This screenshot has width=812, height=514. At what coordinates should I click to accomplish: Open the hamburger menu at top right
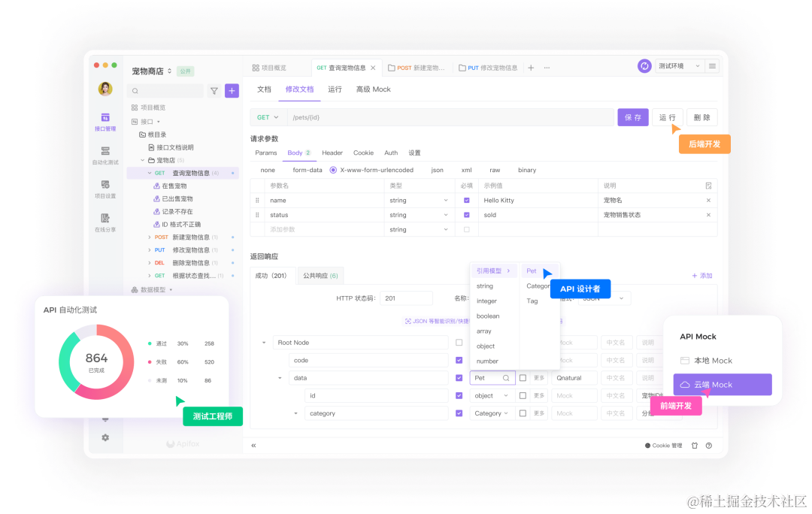[713, 66]
